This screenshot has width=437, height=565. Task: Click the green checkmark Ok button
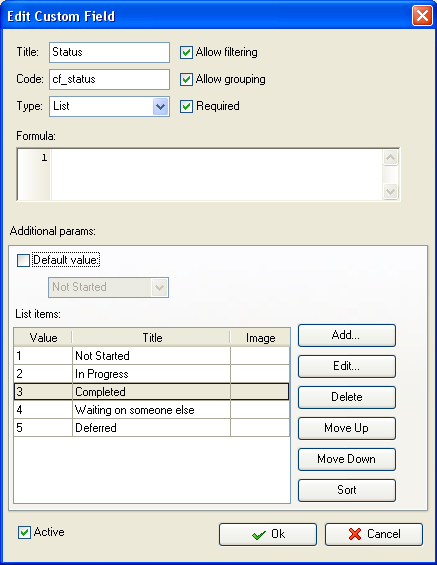pos(268,534)
